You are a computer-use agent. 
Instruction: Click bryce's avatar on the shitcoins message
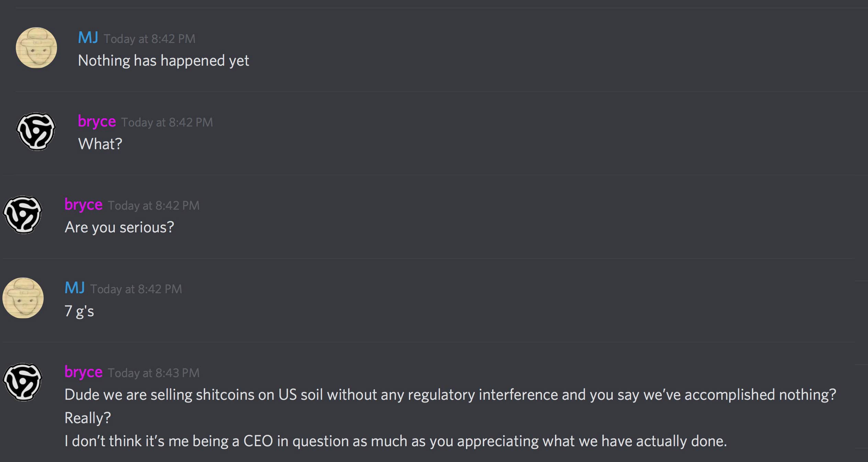[23, 382]
